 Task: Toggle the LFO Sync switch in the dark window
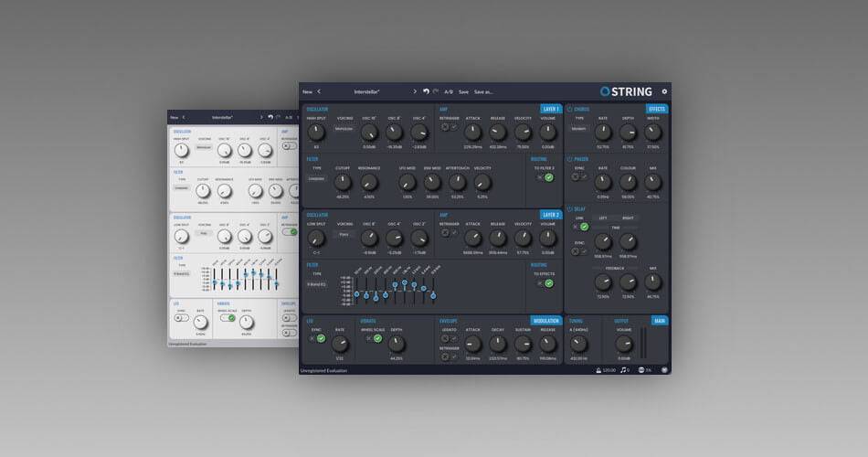point(317,338)
